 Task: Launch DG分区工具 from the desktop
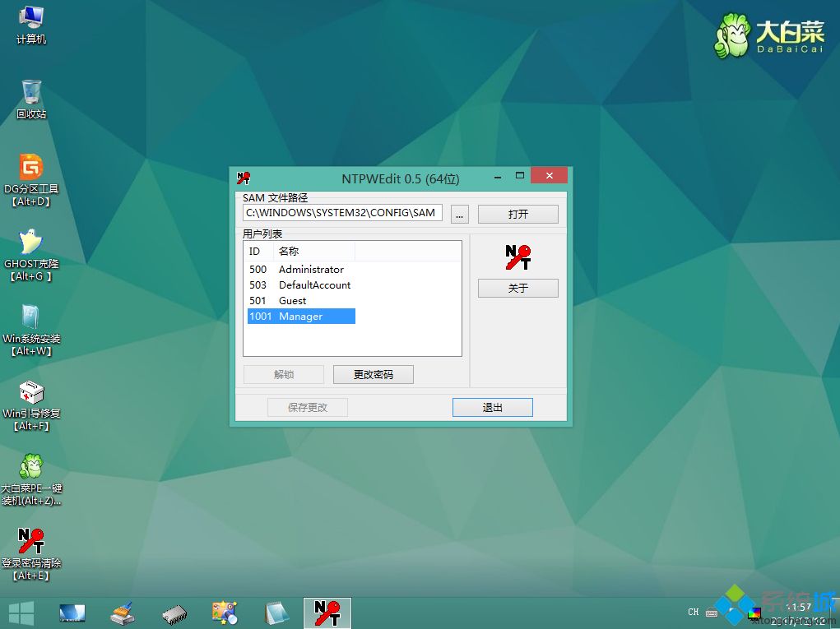click(30, 175)
